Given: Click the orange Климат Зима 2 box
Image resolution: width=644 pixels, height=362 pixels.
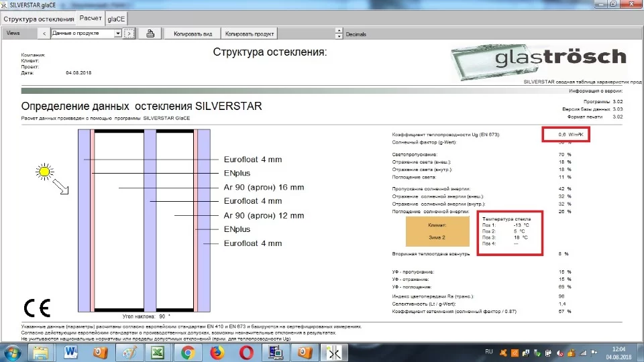Looking at the screenshot, I should pyautogui.click(x=437, y=231).
